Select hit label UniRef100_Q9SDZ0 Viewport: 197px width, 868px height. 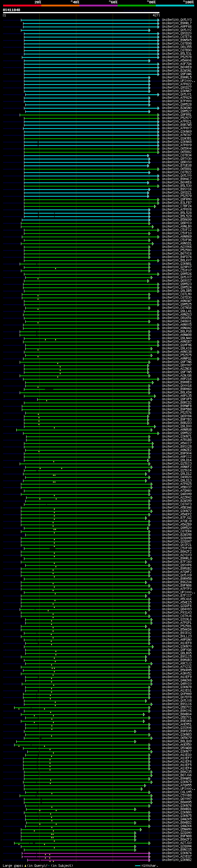(x=177, y=33)
